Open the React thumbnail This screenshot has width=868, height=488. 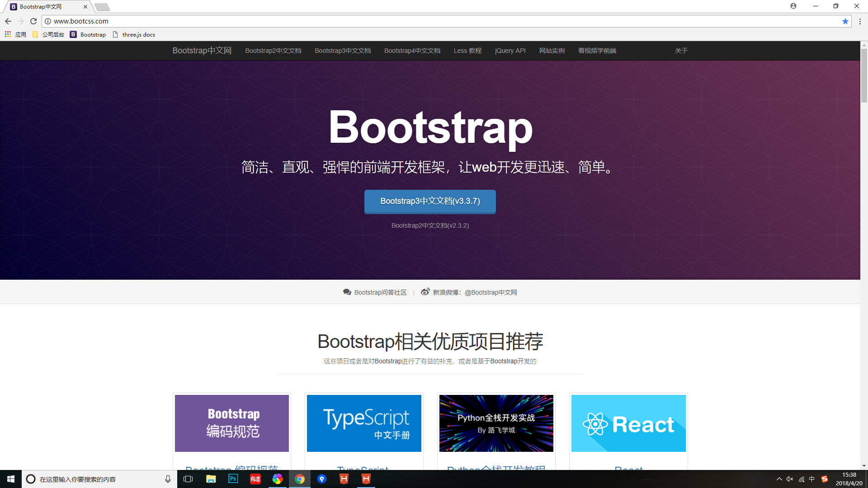pos(628,423)
